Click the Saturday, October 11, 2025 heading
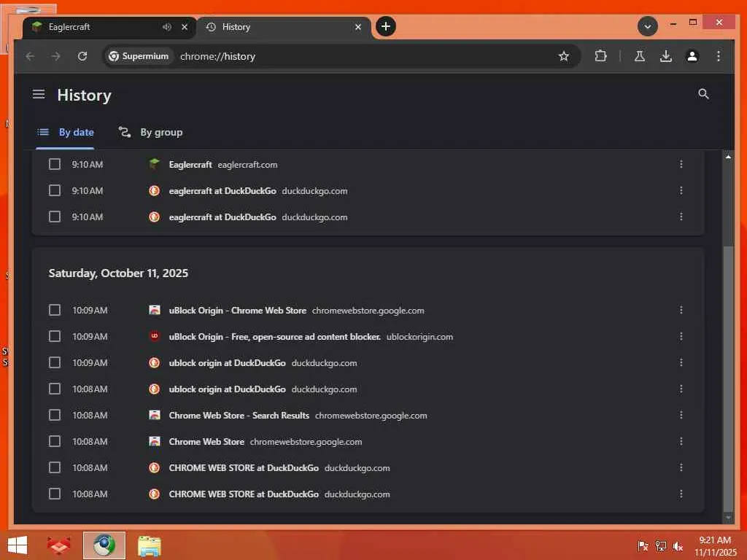Viewport: 747px width, 560px height. [x=118, y=273]
